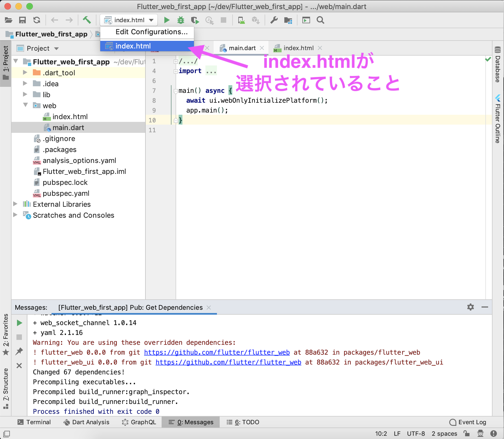The height and width of the screenshot is (439, 504).
Task: Rerun the Pub task in Messages panel
Action: (19, 323)
